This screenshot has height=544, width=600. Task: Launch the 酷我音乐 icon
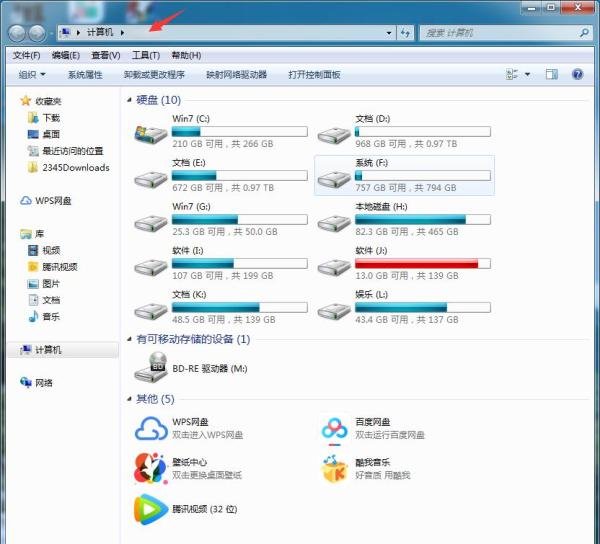pos(334,469)
